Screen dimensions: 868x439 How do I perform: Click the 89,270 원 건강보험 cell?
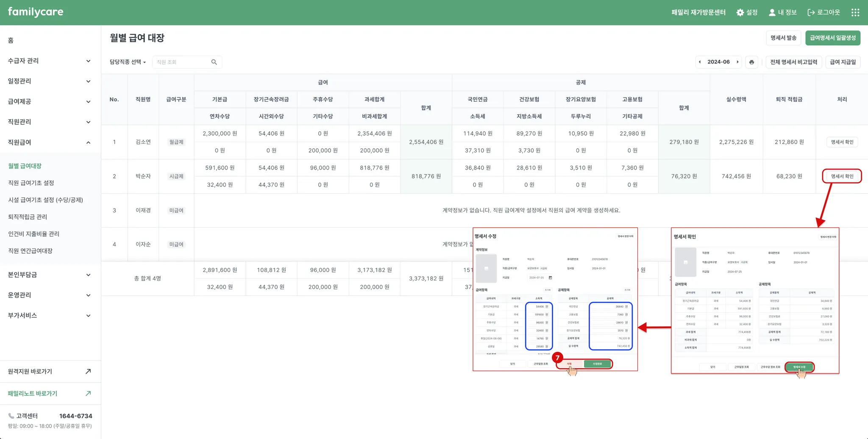pos(529,133)
